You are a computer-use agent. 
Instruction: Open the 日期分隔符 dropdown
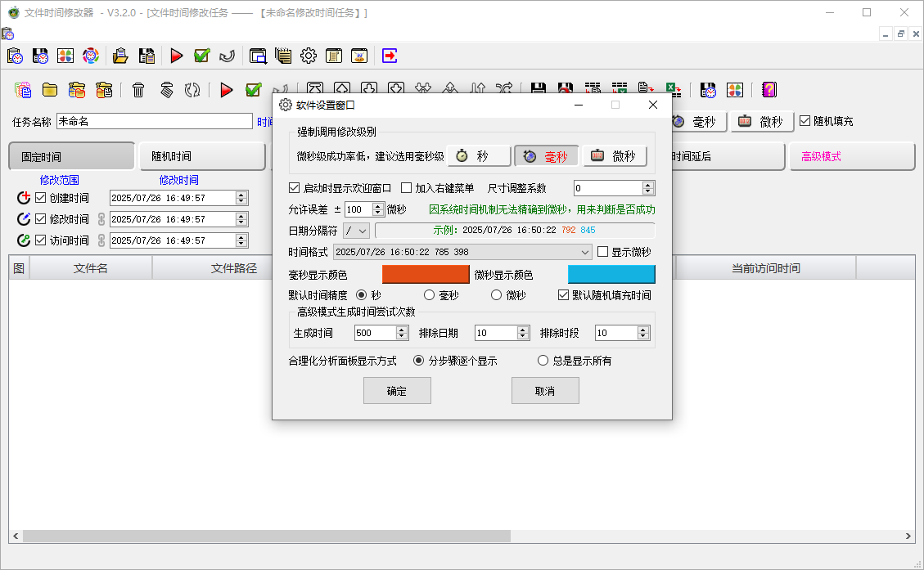pos(357,231)
